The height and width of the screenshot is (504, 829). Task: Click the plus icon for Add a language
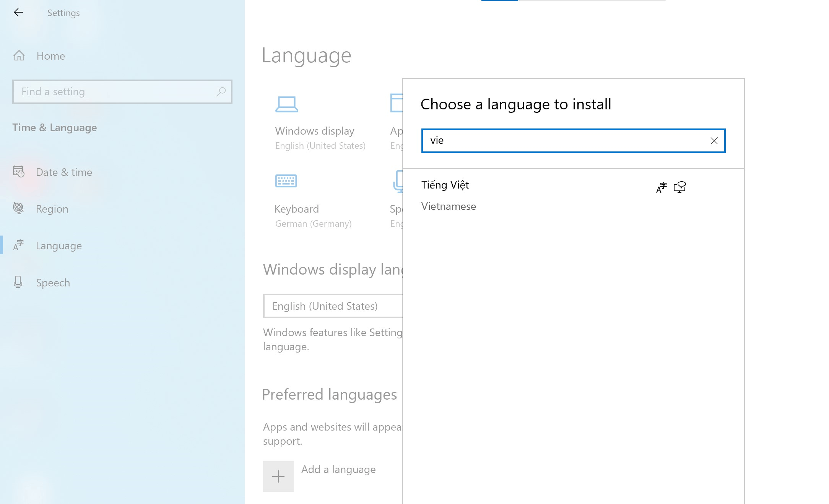click(278, 476)
